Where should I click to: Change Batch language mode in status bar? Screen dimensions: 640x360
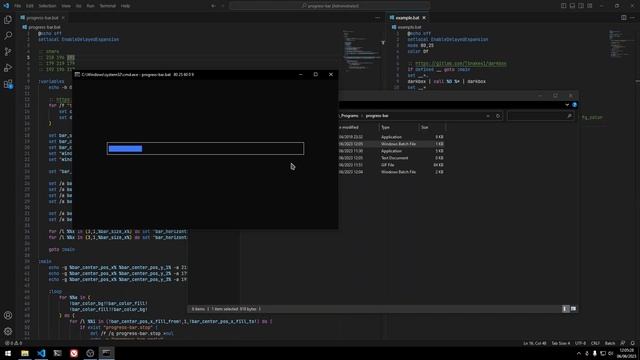(610, 343)
